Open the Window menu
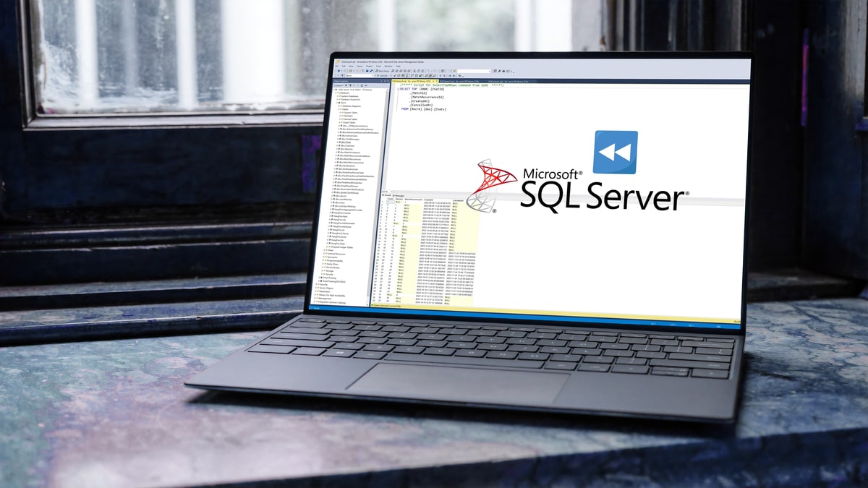 coord(388,67)
